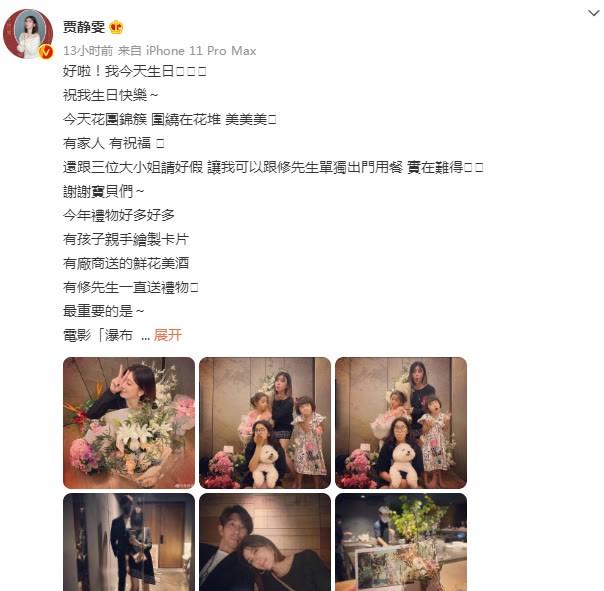Image resolution: width=604 pixels, height=591 pixels.
Task: Click the text line 電影「瀑布
Action: coord(98,335)
